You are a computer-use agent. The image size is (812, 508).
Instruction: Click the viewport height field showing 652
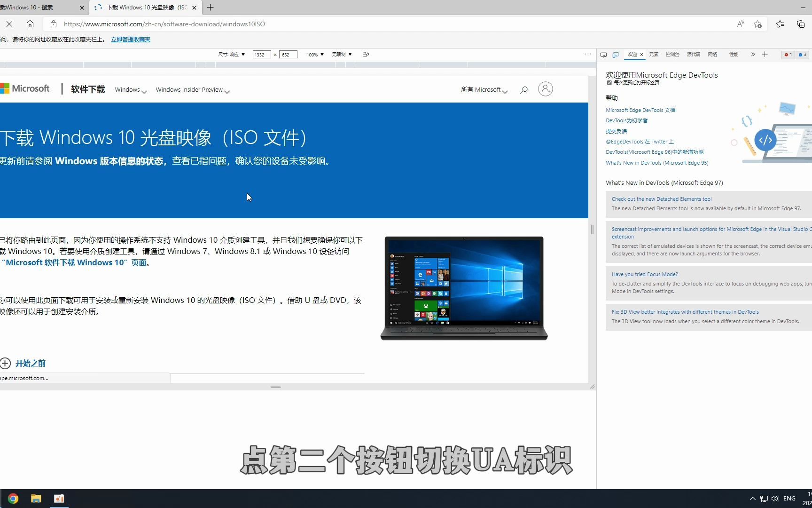point(288,55)
